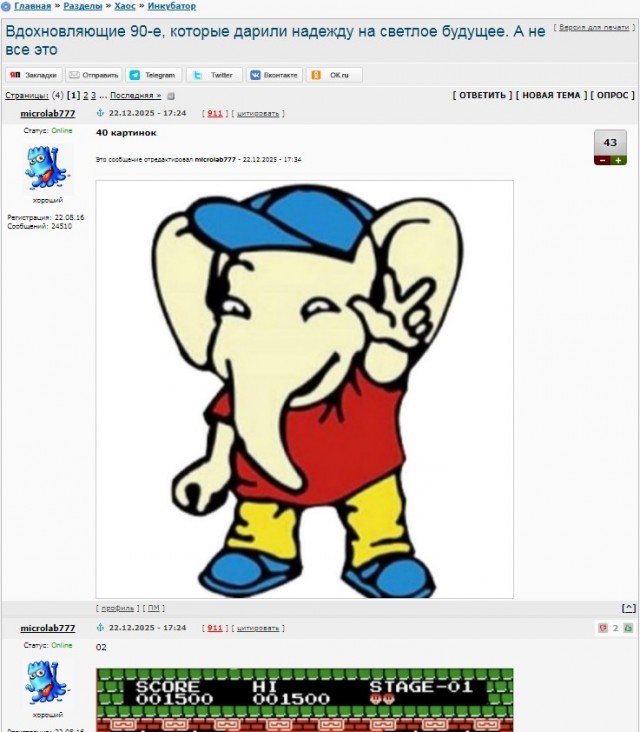Click the thread title heading

pos(275,40)
